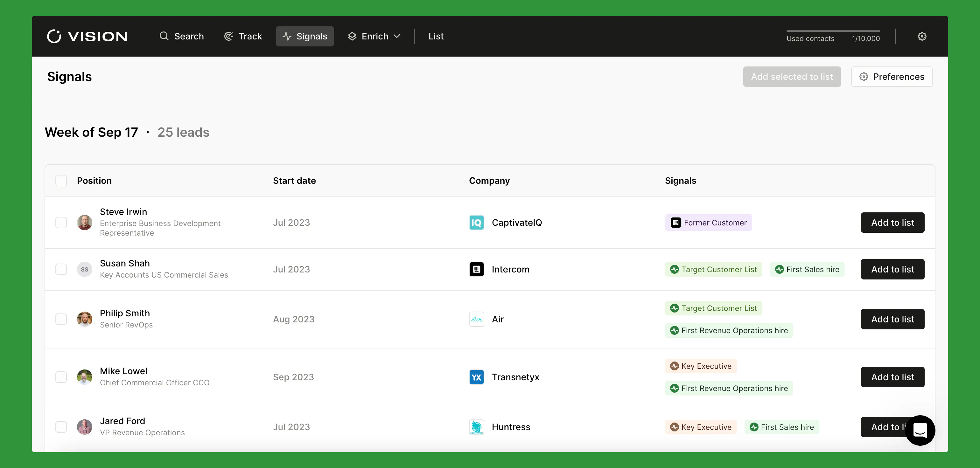Click the name Steve Irwin

123,211
